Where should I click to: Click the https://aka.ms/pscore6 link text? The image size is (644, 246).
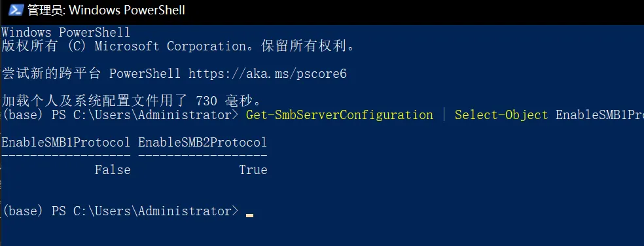pos(268,74)
